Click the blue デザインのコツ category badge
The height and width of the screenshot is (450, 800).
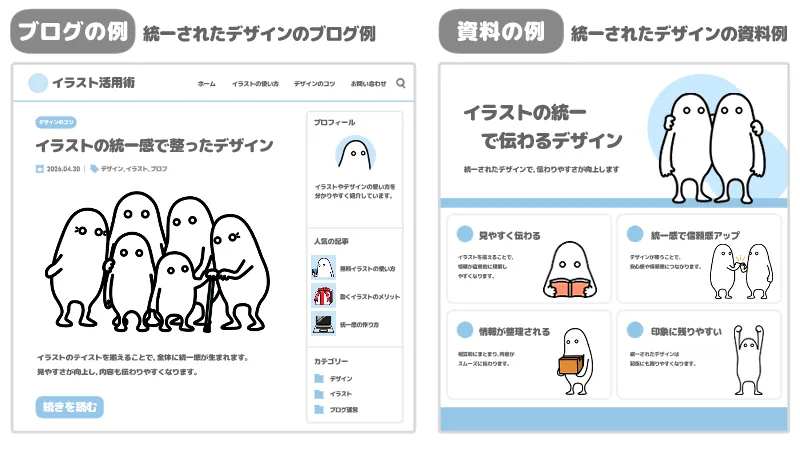(56, 122)
